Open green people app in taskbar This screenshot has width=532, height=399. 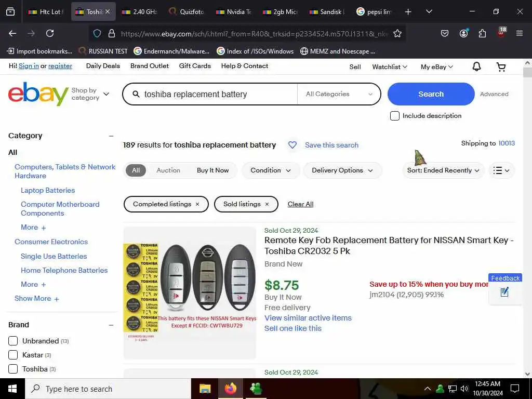[256, 389]
